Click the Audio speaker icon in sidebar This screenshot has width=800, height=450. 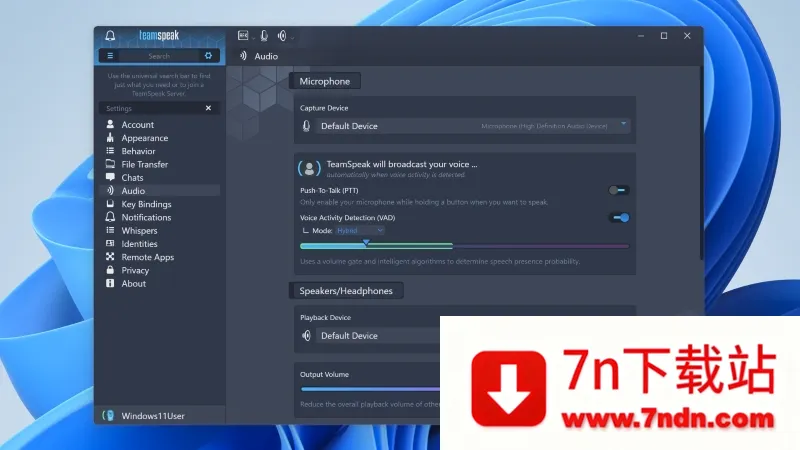click(110, 190)
